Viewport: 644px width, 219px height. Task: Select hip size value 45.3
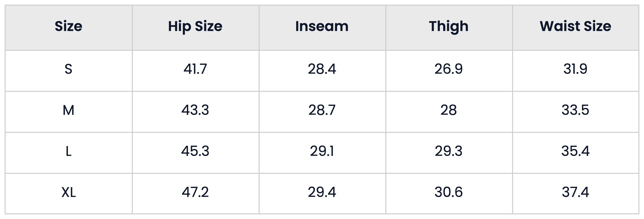tap(195, 151)
